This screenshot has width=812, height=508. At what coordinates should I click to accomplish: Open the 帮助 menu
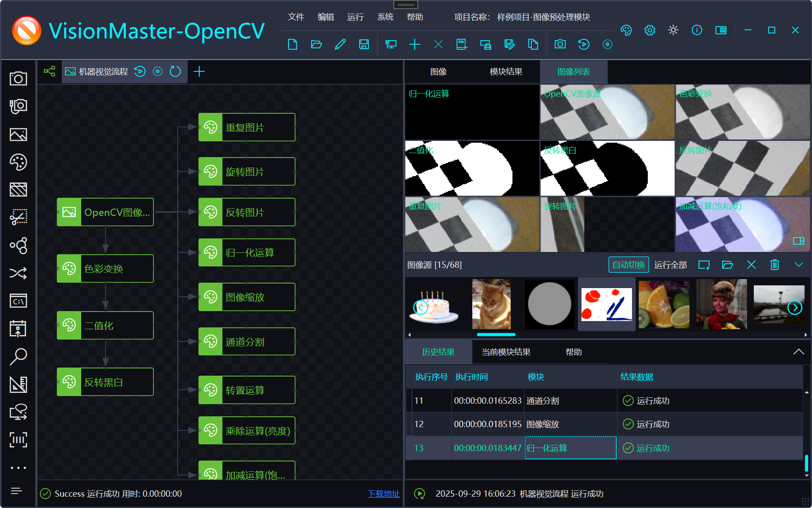point(415,17)
